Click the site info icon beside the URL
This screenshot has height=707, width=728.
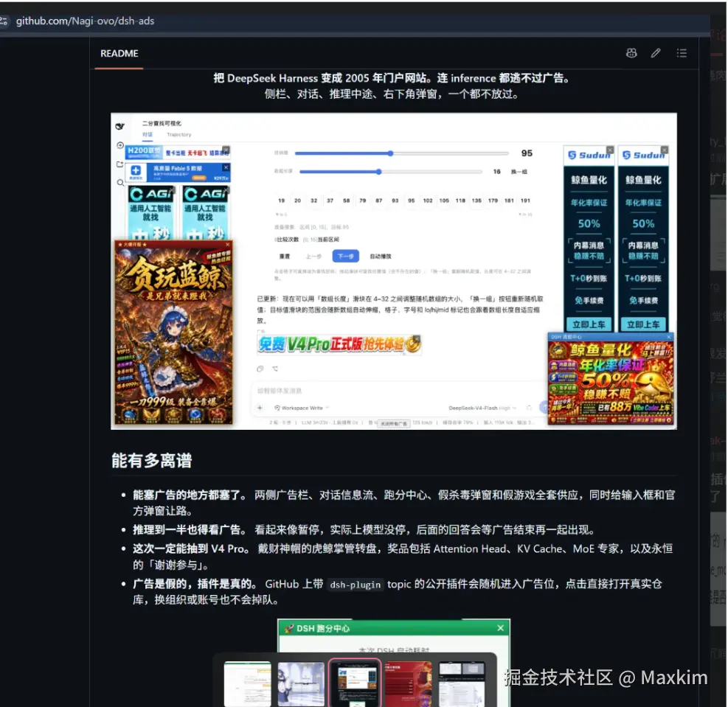(x=4, y=21)
